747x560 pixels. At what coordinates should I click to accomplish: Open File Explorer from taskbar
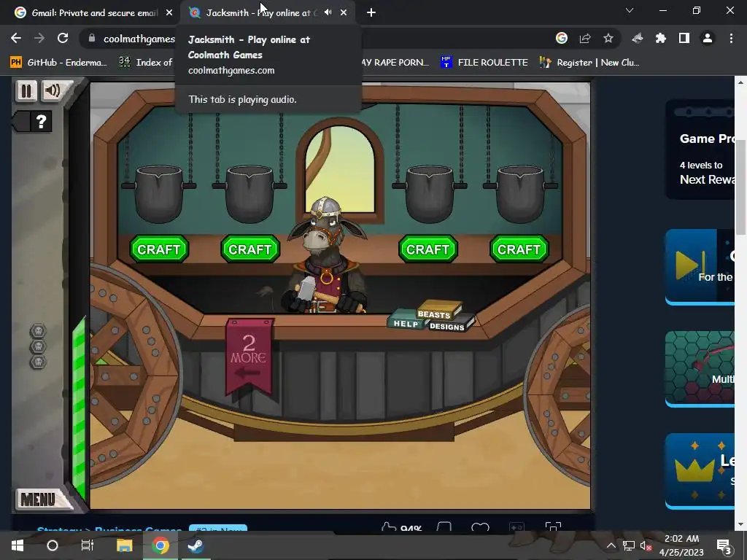tap(124, 545)
